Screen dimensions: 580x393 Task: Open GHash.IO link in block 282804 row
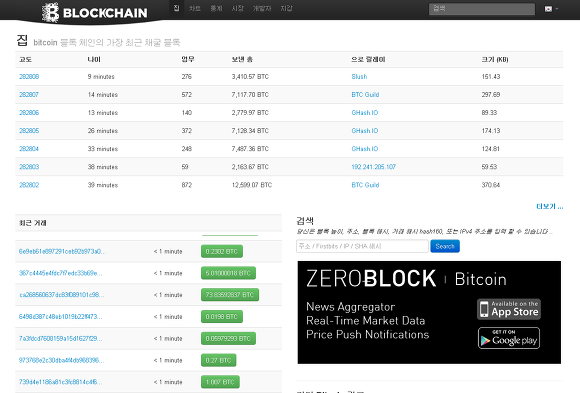(365, 149)
